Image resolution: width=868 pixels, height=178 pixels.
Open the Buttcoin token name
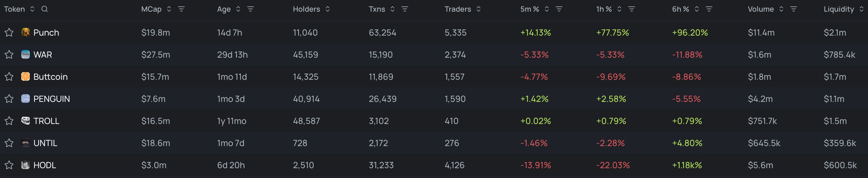(50, 77)
